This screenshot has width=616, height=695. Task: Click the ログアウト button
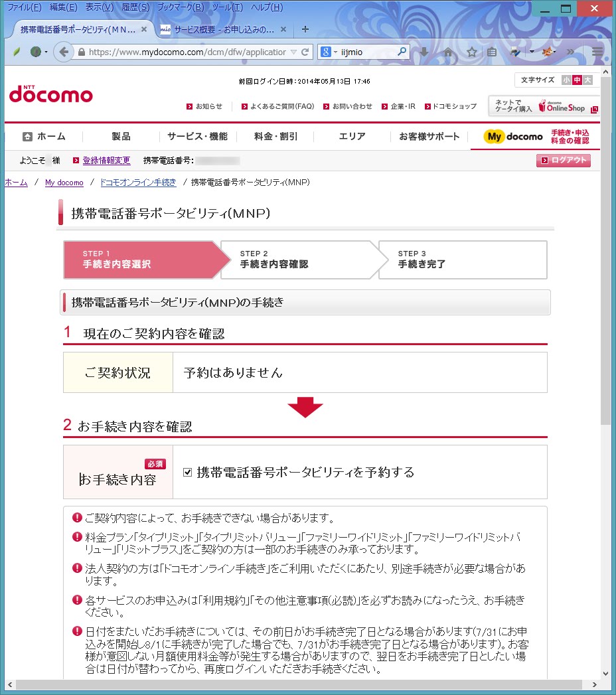(x=564, y=161)
